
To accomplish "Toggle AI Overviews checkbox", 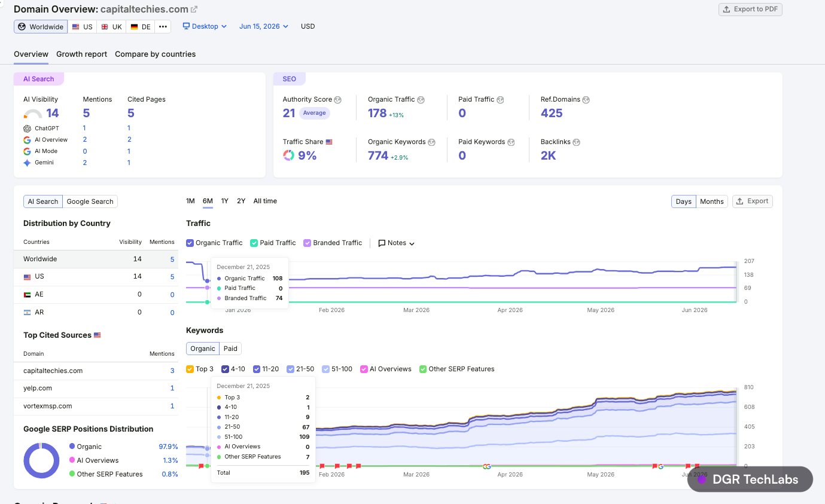I will [x=364, y=369].
